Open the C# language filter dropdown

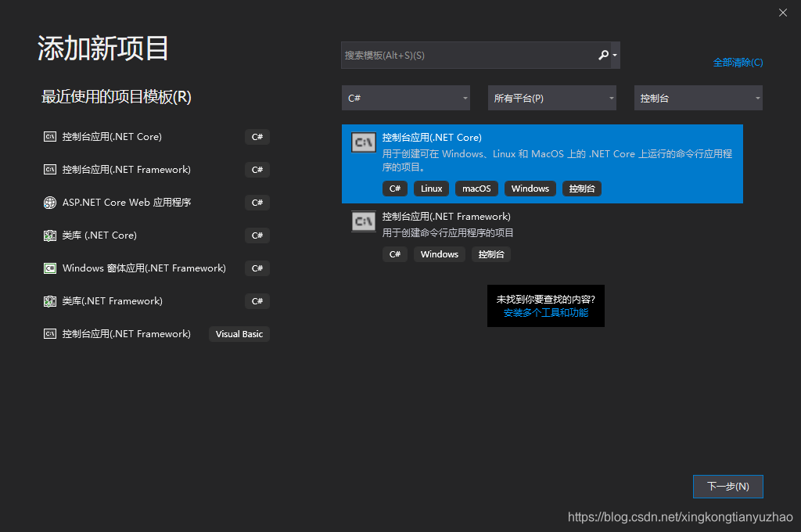[x=406, y=98]
